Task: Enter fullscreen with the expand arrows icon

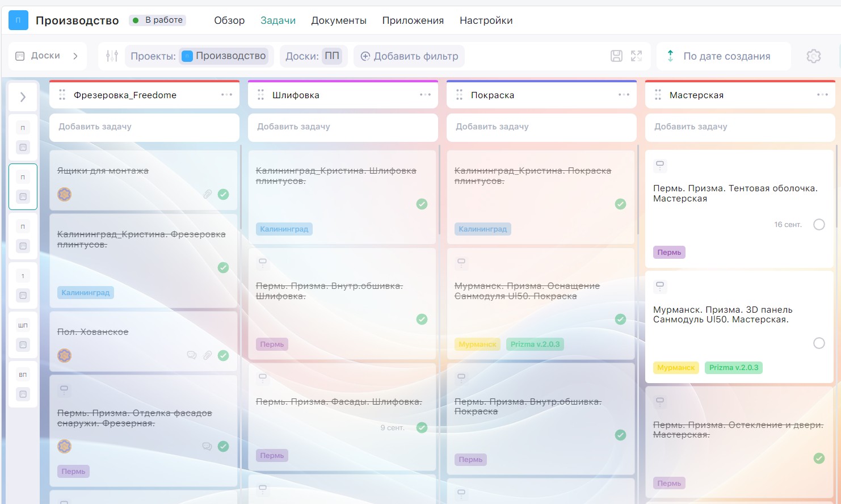Action: point(636,56)
